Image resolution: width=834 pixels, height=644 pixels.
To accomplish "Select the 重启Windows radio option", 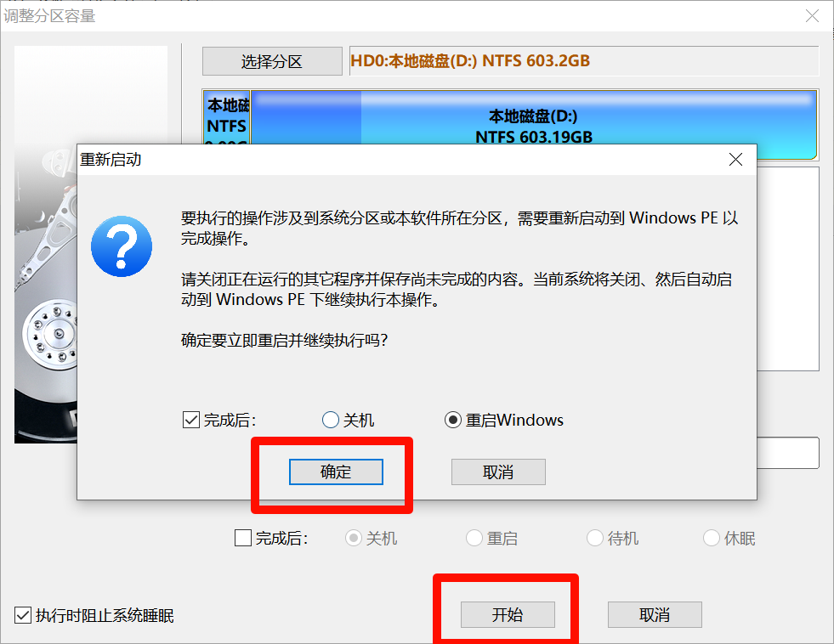I will [x=453, y=420].
